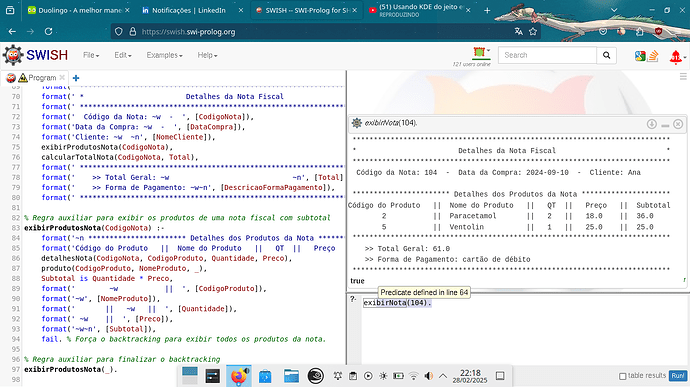
Task: Open the online users chat avatar dropdown
Action: [481, 52]
